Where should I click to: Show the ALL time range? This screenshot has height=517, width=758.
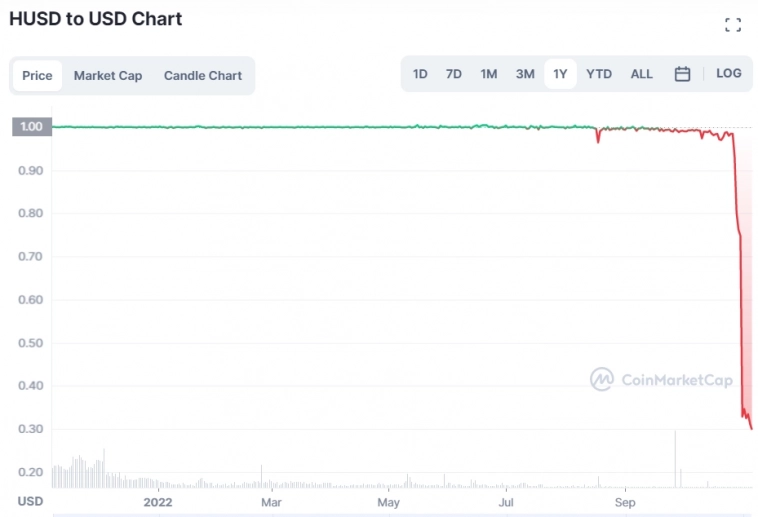coord(642,74)
